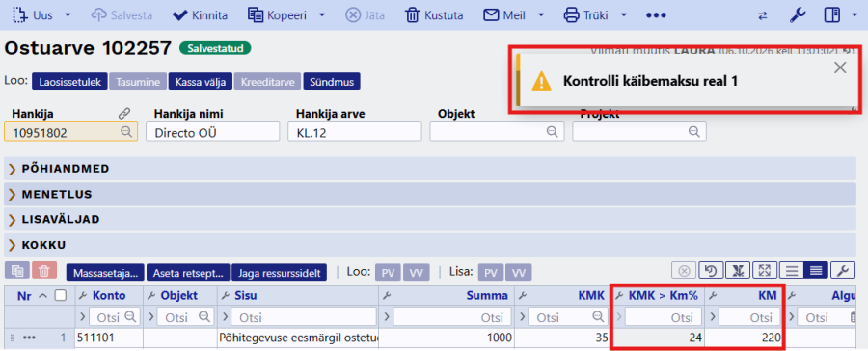Click the Excel export icon above table
The height and width of the screenshot is (351, 868).
(738, 270)
